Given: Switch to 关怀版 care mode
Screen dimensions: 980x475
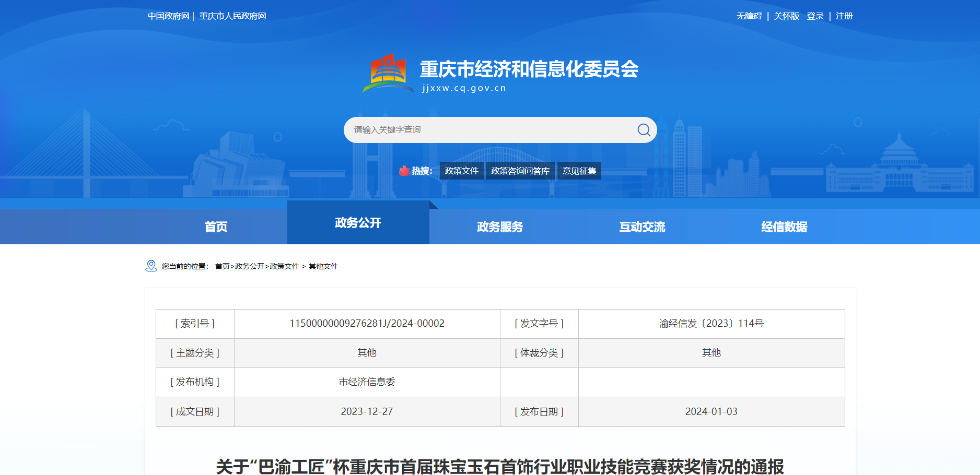Looking at the screenshot, I should click(x=786, y=16).
